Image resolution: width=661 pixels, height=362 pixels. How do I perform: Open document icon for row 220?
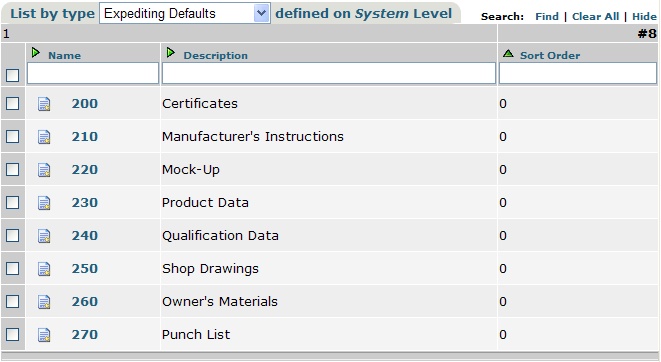(x=44, y=170)
